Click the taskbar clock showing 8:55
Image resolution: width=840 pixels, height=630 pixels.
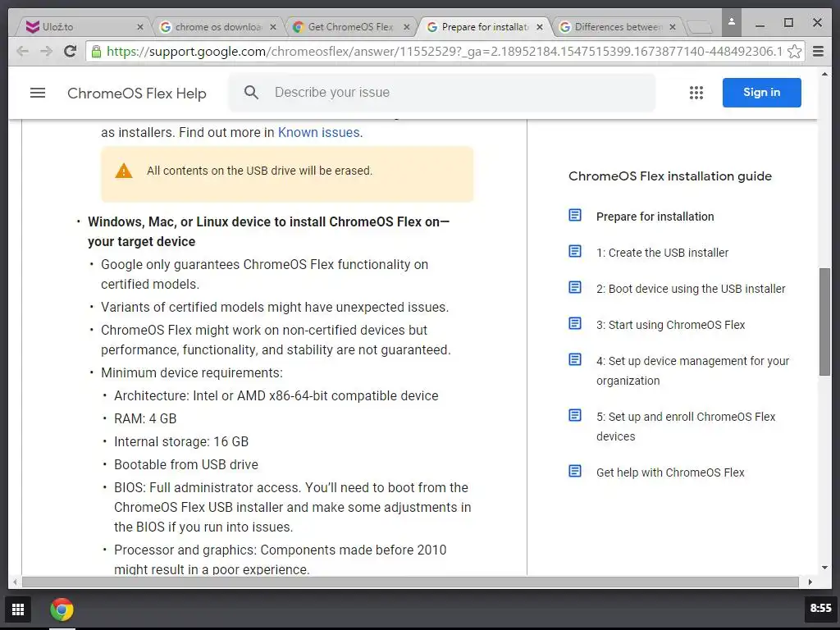(x=820, y=608)
